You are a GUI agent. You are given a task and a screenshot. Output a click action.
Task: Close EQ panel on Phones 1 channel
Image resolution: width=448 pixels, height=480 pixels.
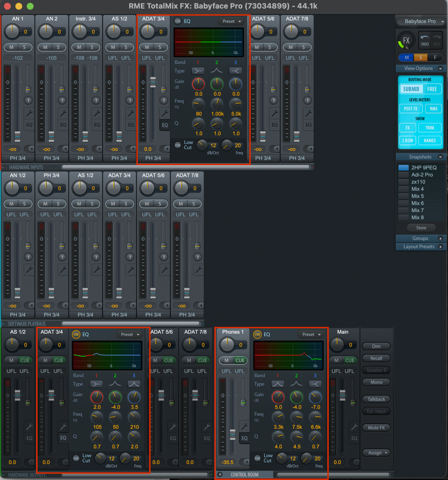(x=245, y=438)
